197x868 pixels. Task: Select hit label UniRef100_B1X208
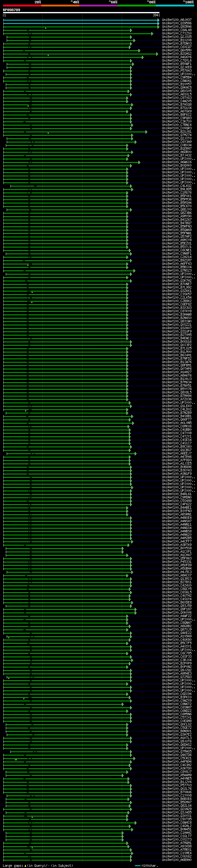click(177, 40)
